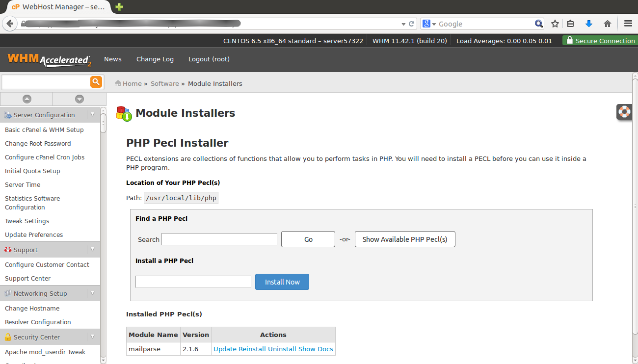
Task: Focus the WHM sidebar search box
Action: (x=46, y=81)
